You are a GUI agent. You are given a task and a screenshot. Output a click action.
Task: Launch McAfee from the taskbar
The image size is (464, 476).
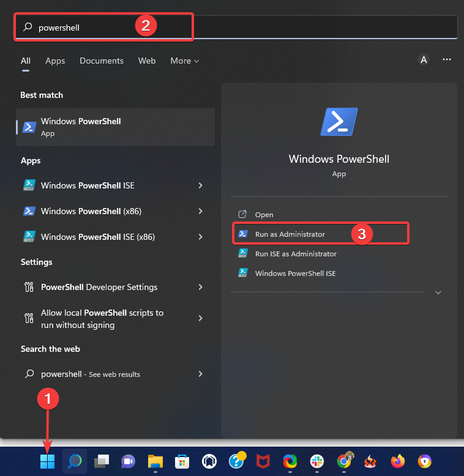263,461
